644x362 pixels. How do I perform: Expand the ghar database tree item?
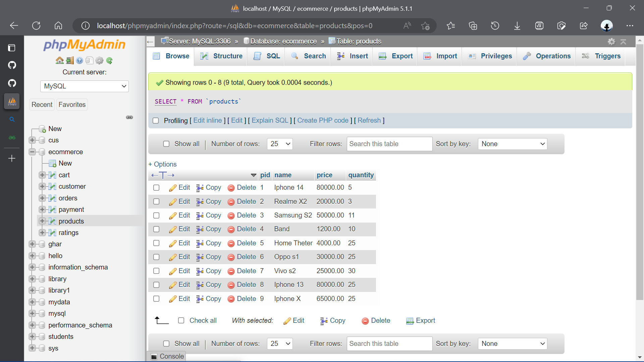point(32,244)
